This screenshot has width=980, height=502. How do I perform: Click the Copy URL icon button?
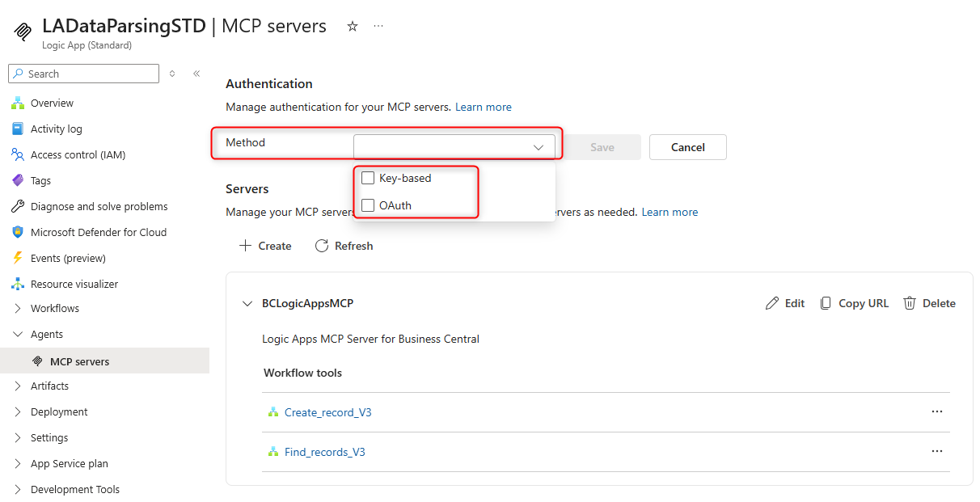tap(854, 303)
